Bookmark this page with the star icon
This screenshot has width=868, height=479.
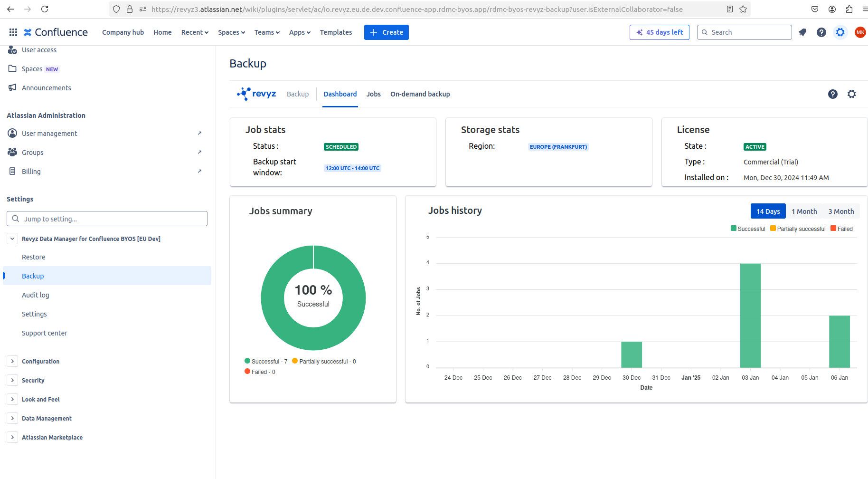[x=743, y=9]
